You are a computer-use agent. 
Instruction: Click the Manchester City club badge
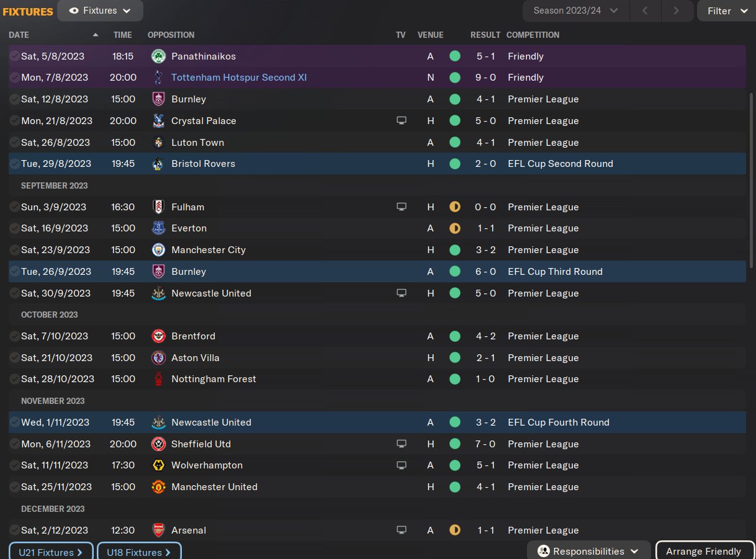click(x=158, y=250)
